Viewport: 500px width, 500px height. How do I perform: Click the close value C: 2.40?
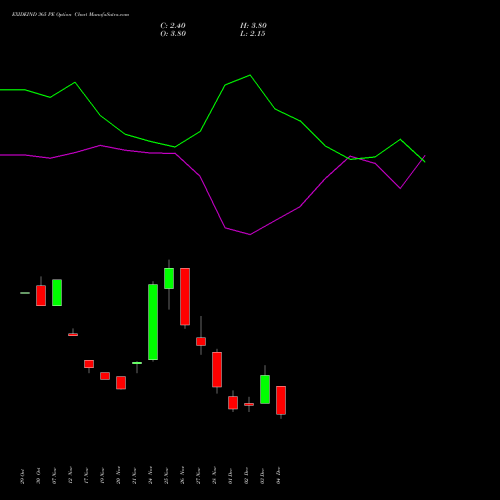(x=173, y=26)
